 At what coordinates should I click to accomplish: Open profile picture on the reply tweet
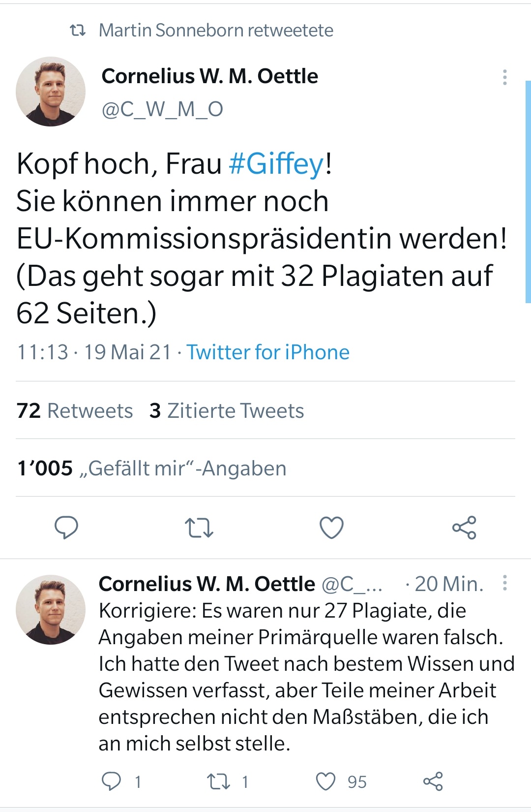click(x=51, y=609)
